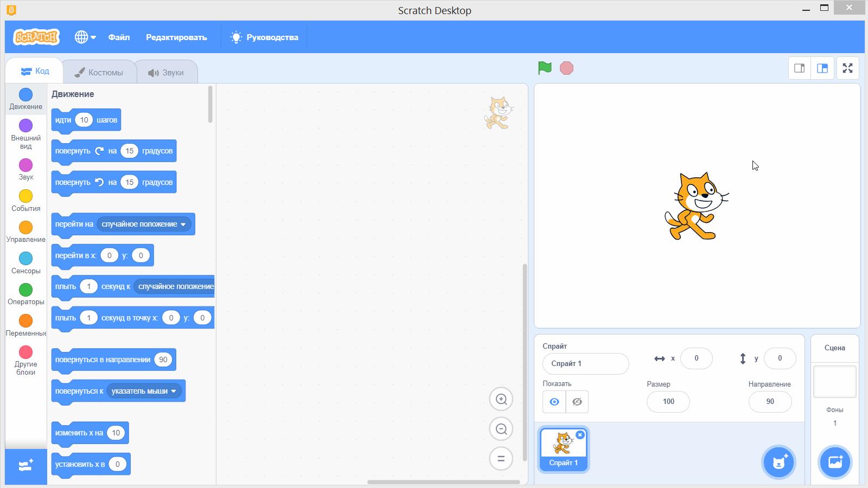Open the Редактировать menu
Viewport: 868px width, 488px height.
(176, 37)
